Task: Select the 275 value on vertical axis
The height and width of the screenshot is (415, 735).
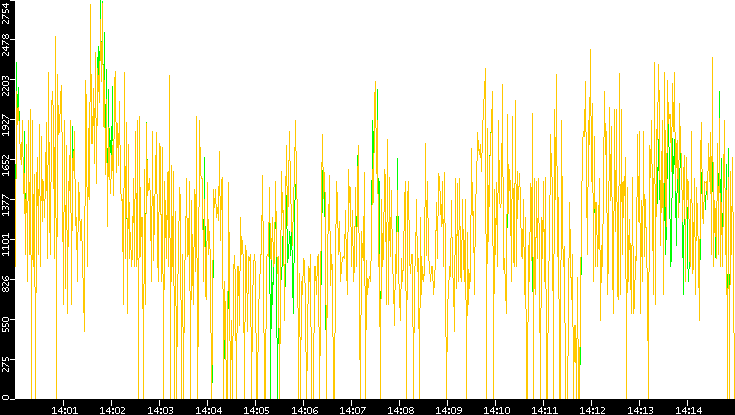Action: (x=6, y=365)
